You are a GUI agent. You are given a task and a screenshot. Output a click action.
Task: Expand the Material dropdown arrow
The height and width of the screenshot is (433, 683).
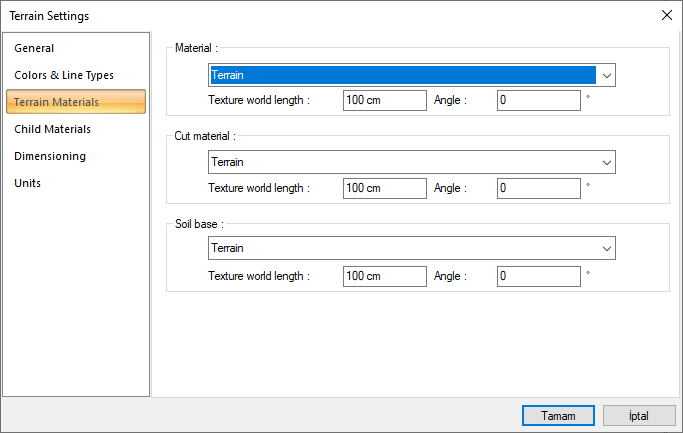click(606, 75)
